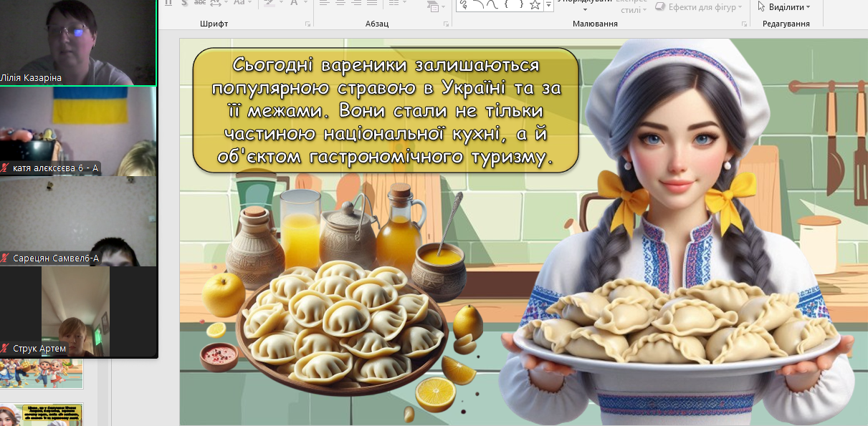Open Абзац paragraph dialog launcher
The image size is (868, 426).
[446, 24]
